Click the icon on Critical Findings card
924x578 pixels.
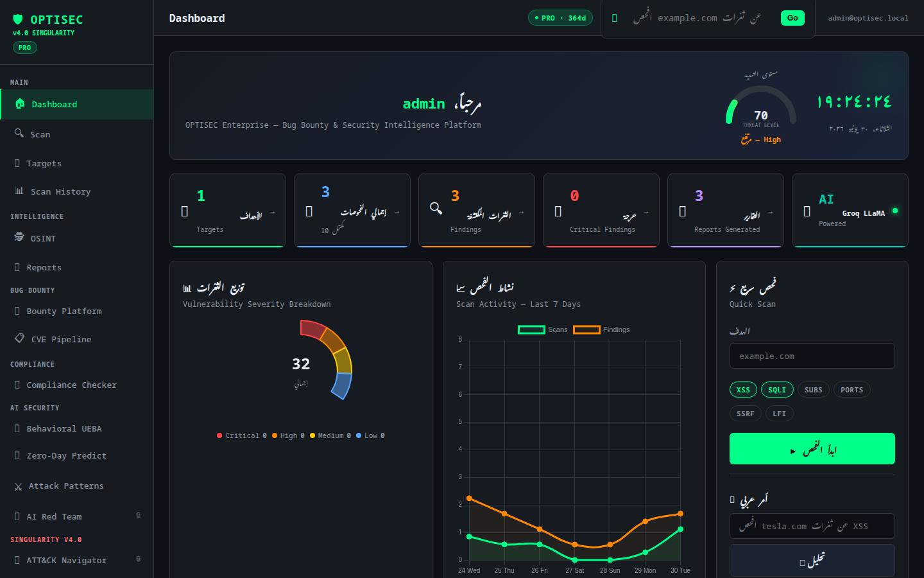click(558, 211)
